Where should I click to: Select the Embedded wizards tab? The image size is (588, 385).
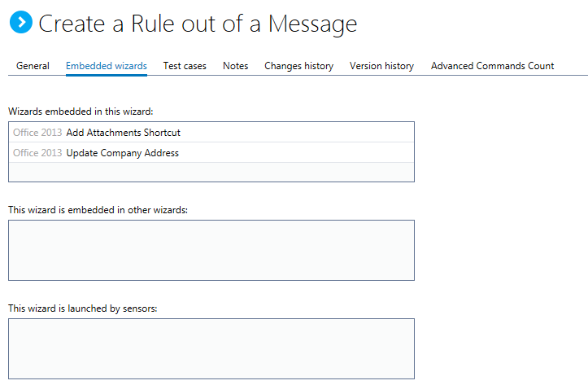tap(107, 66)
